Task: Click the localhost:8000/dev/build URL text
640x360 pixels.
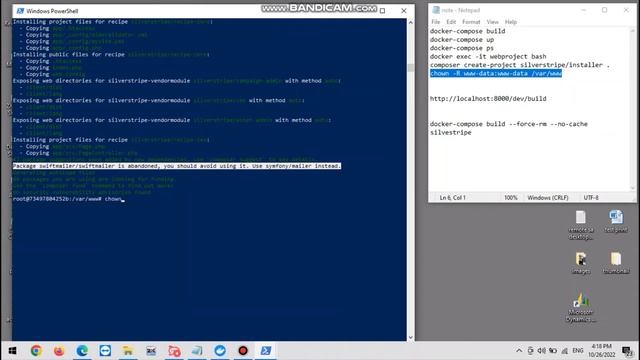Action: tap(488, 98)
